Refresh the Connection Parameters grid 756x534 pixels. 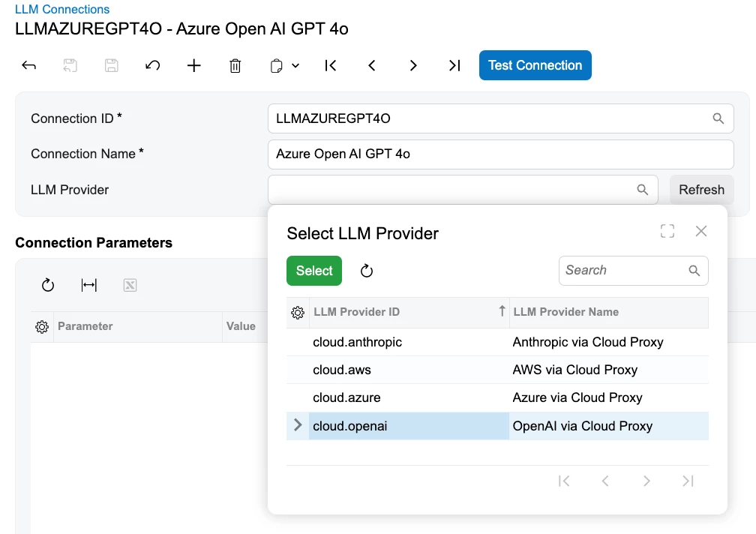coord(48,285)
